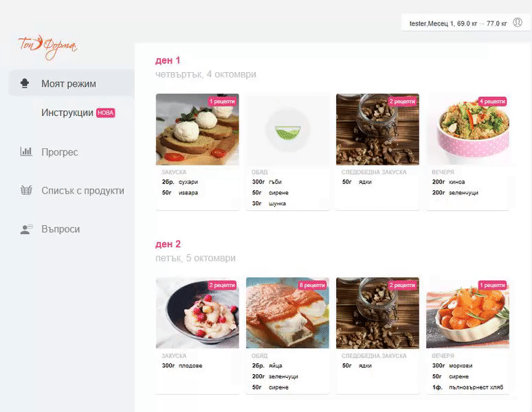Click the chef hat icon beside Моят режим
The width and height of the screenshot is (532, 412).
tap(25, 83)
